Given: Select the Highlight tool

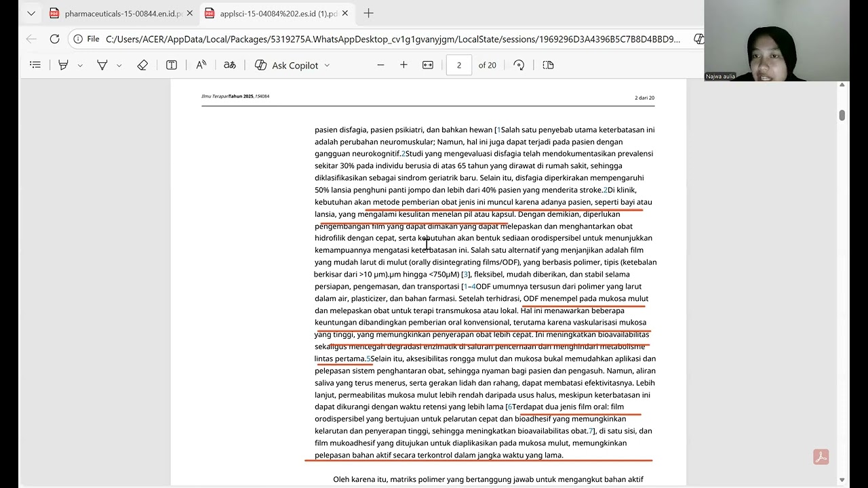Looking at the screenshot, I should point(63,65).
